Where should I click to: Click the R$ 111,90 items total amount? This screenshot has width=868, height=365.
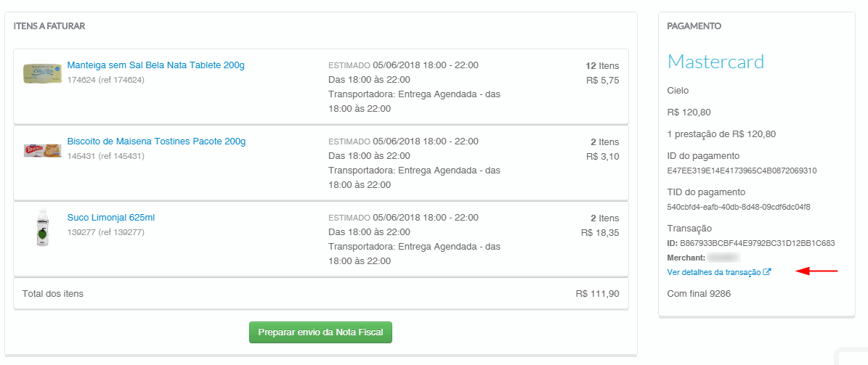597,294
